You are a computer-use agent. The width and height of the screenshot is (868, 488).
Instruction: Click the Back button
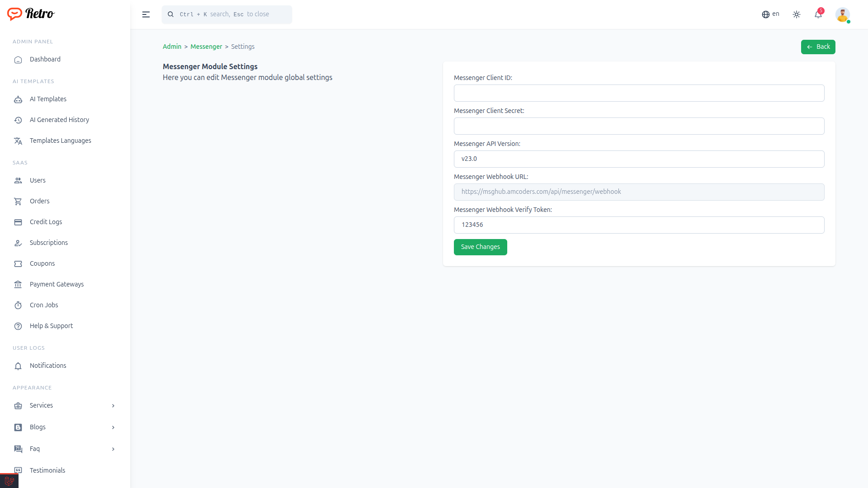tap(818, 47)
